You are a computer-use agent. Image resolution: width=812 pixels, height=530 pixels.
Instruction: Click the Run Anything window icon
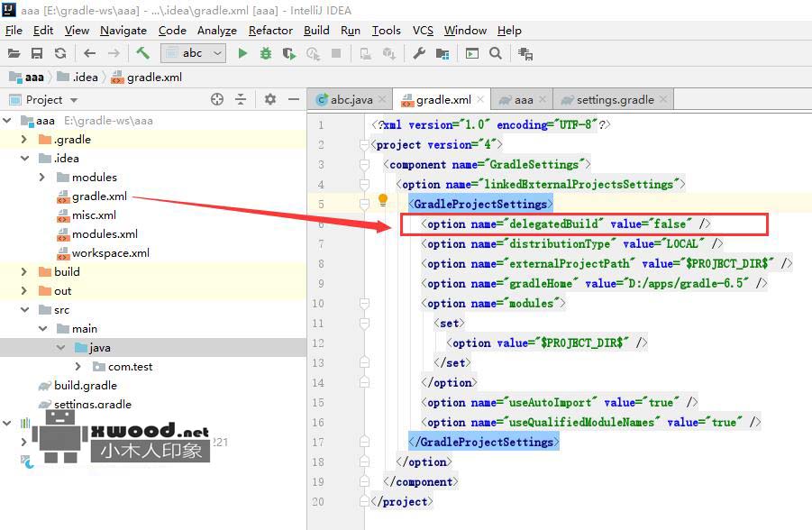point(471,53)
